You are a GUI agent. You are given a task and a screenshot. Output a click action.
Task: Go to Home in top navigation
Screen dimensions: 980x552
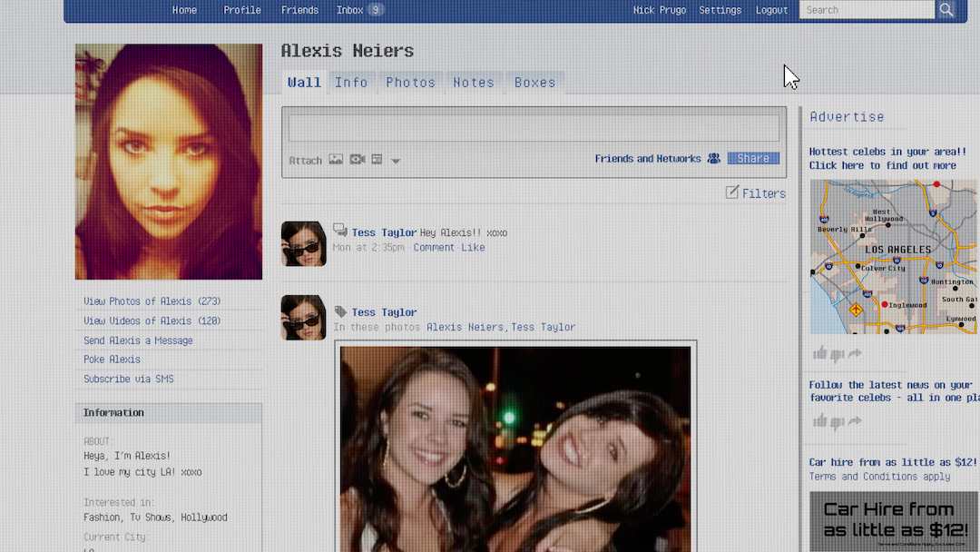pos(184,10)
